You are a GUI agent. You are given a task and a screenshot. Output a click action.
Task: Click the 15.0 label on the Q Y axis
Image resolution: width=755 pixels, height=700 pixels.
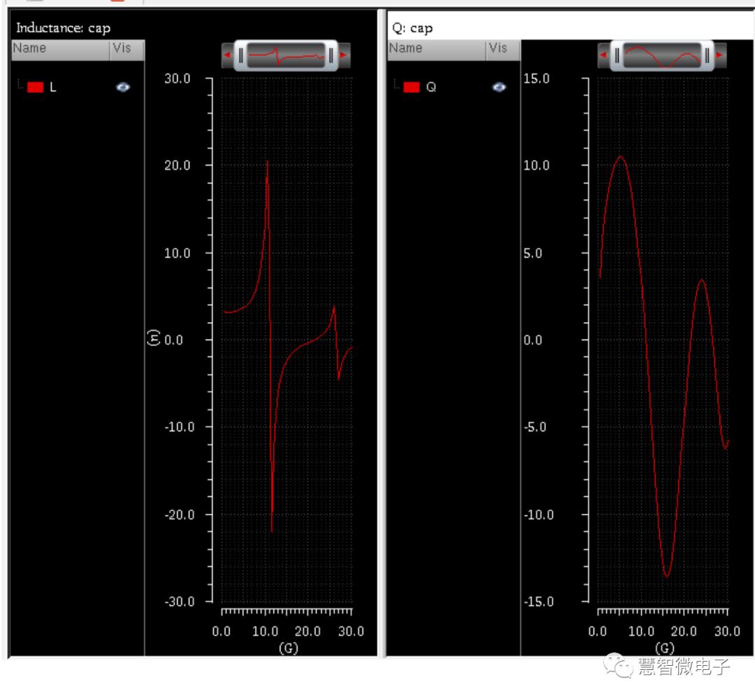[x=536, y=78]
